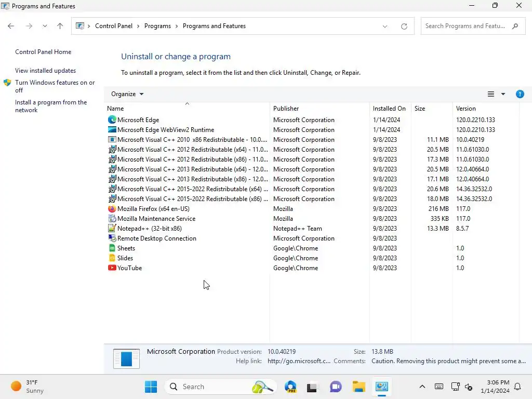Open the help question mark icon
The width and height of the screenshot is (532, 399).
(520, 94)
